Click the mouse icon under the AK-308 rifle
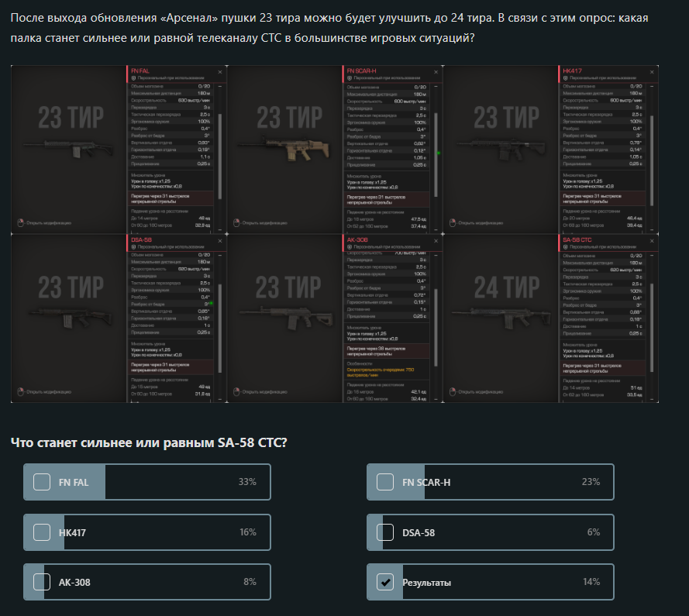Image resolution: width=689 pixels, height=616 pixels. (x=236, y=391)
